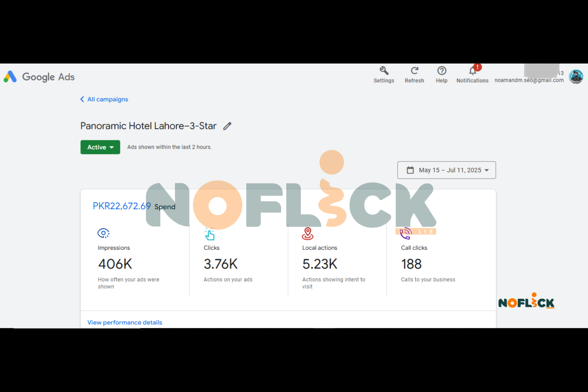Click the Local actions label
This screenshot has width=588, height=392.
[x=319, y=248]
